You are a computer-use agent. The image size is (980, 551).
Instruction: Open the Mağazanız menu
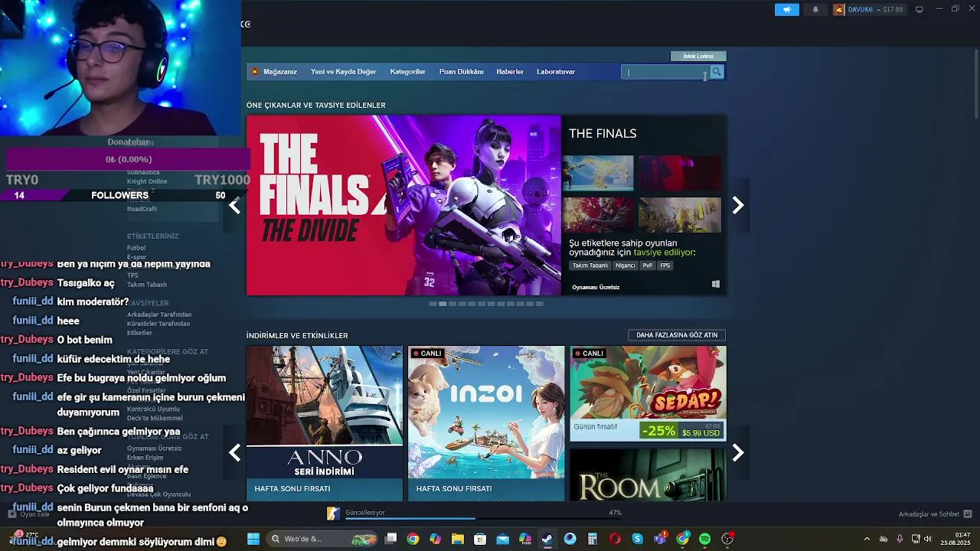pyautogui.click(x=279, y=72)
